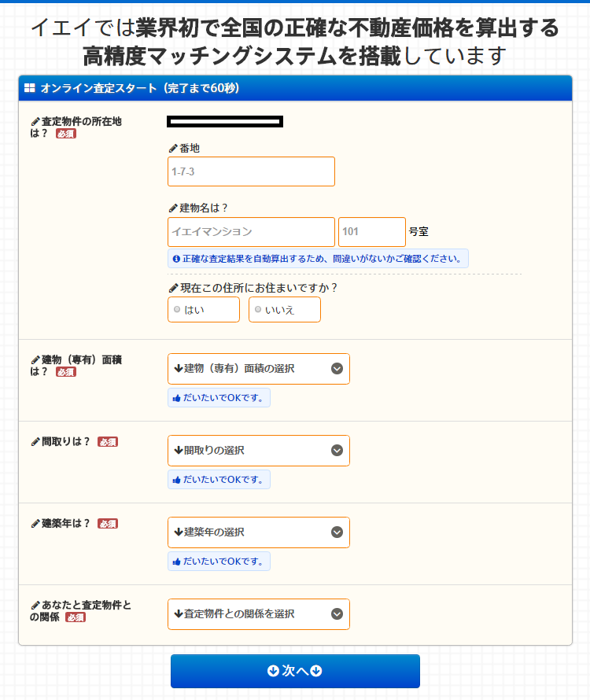Click the info icon in the 正確な査定結果 notice

175,259
